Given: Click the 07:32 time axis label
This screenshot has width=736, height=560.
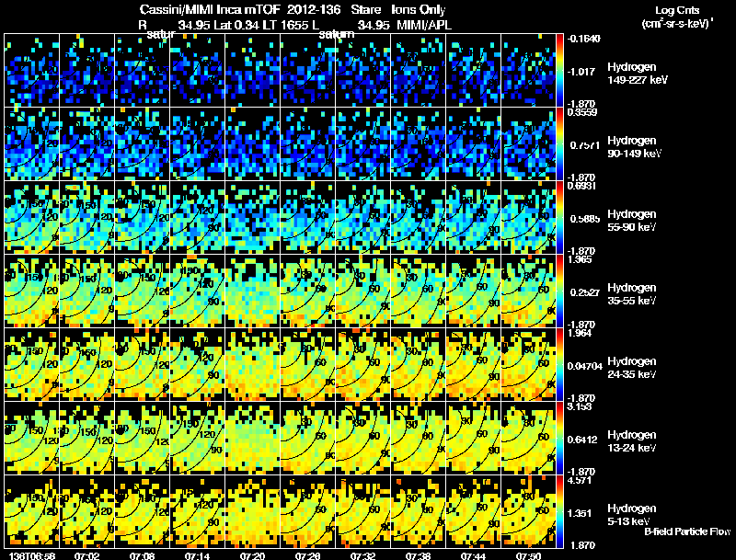Looking at the screenshot, I should click(x=362, y=555).
